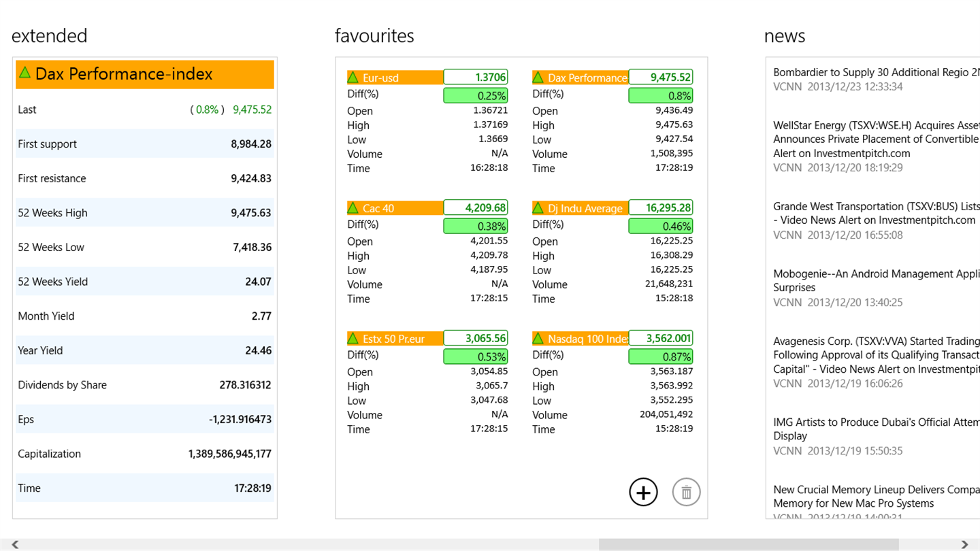Select the Nasdaq 100 price value box
Image resolution: width=980 pixels, height=551 pixels.
coord(660,338)
